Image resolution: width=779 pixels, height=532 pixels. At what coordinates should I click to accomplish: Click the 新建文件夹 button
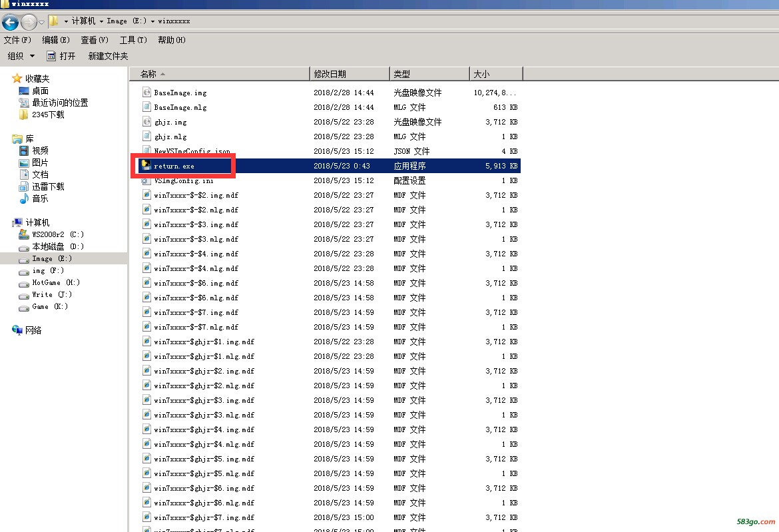coord(108,57)
